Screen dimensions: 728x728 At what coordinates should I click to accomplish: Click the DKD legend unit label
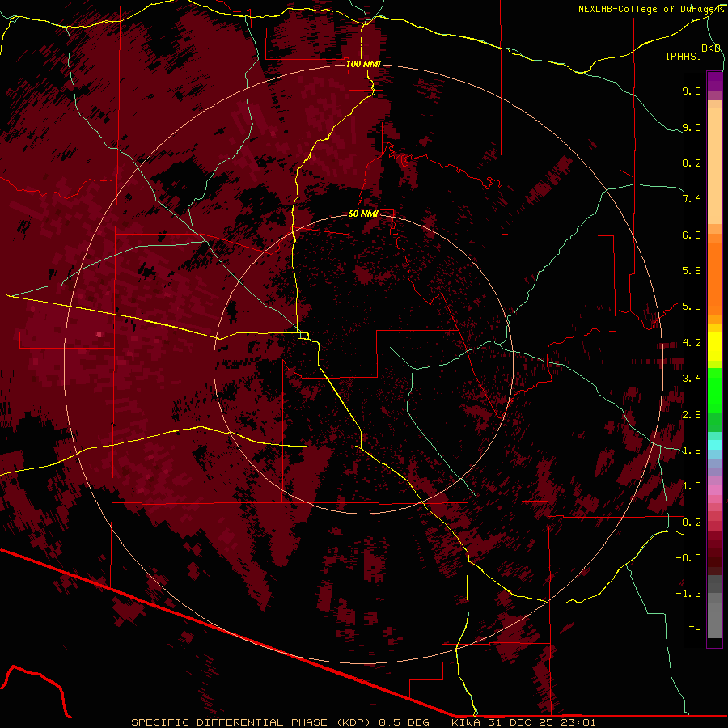(711, 49)
